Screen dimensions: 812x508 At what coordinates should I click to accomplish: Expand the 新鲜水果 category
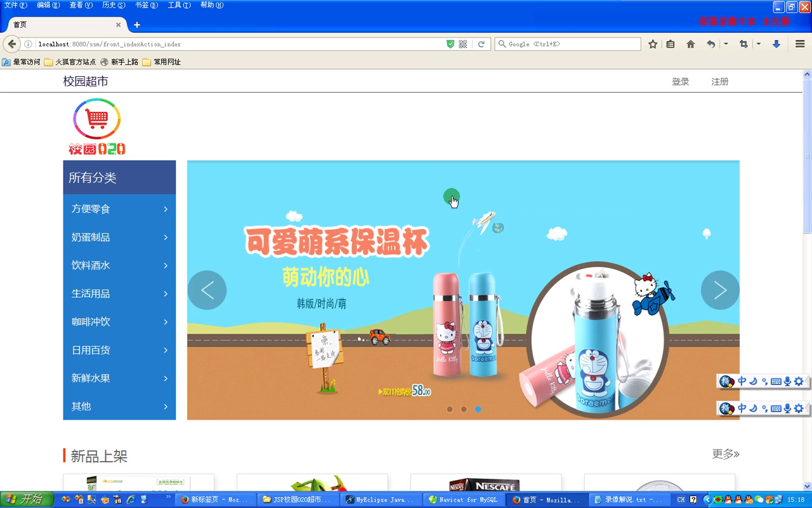tap(119, 378)
